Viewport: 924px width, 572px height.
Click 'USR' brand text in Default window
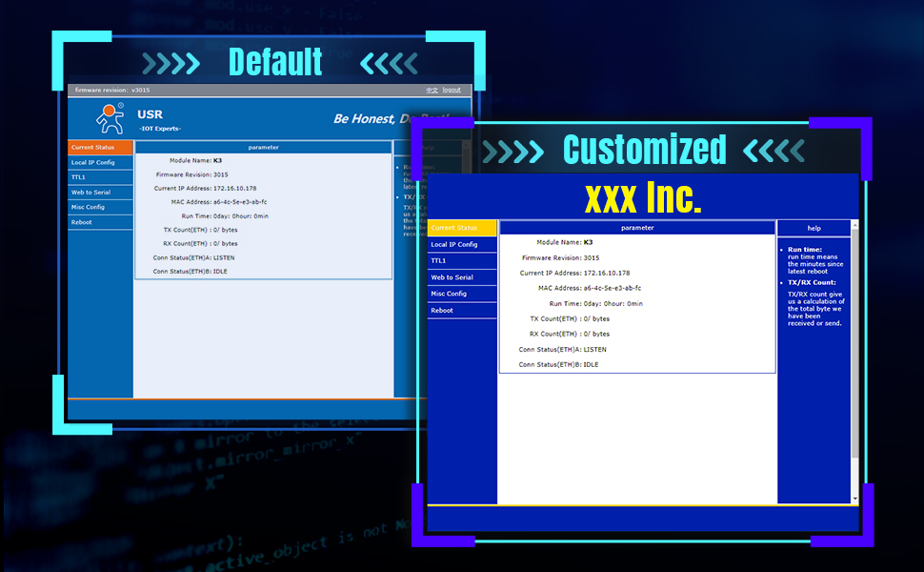(x=151, y=114)
